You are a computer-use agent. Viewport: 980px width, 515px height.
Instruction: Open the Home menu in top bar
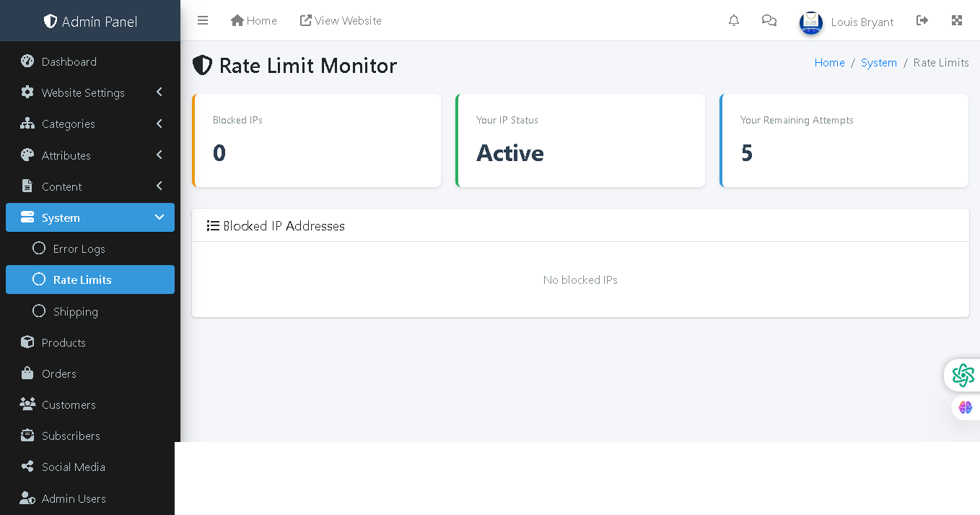click(x=253, y=20)
